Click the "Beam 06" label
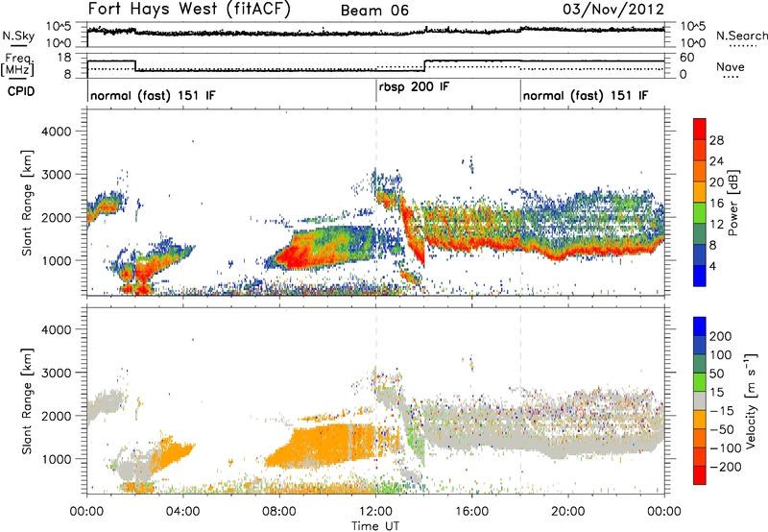The width and height of the screenshot is (768, 532). pyautogui.click(x=374, y=11)
